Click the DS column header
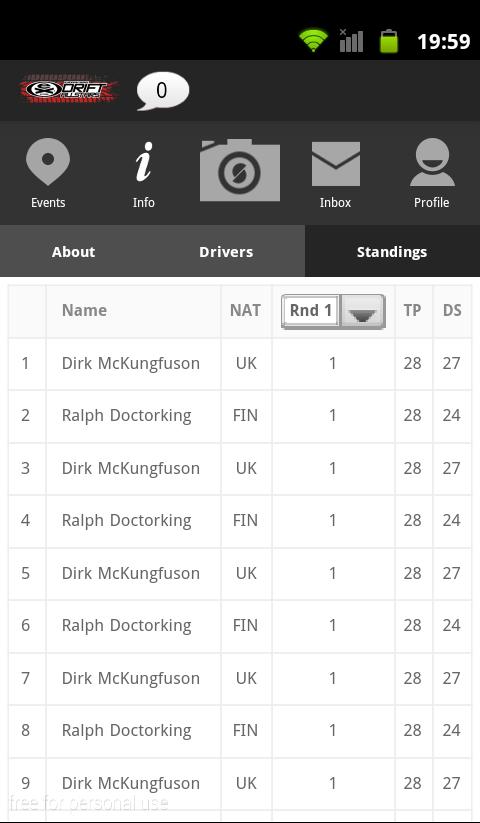480x823 pixels. 452,310
